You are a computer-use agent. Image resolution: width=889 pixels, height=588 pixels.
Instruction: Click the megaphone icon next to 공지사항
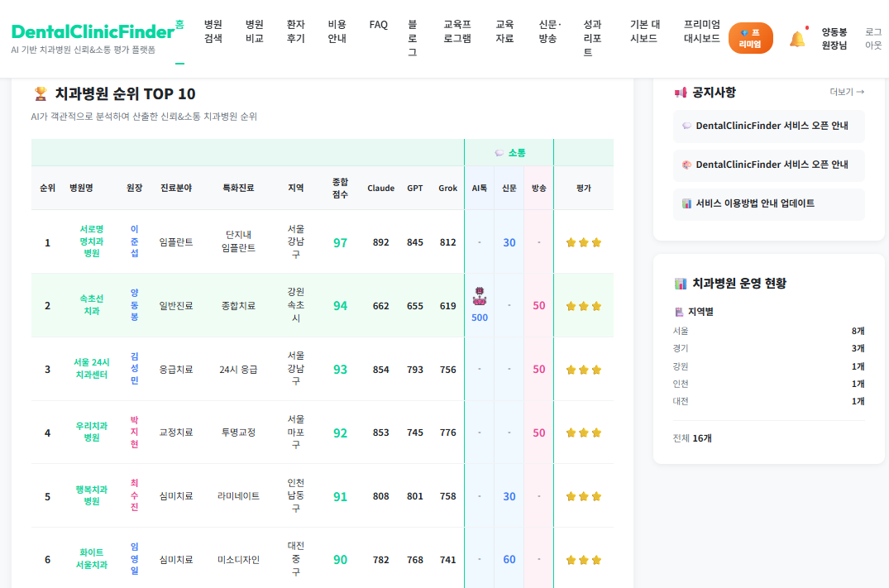pos(680,92)
